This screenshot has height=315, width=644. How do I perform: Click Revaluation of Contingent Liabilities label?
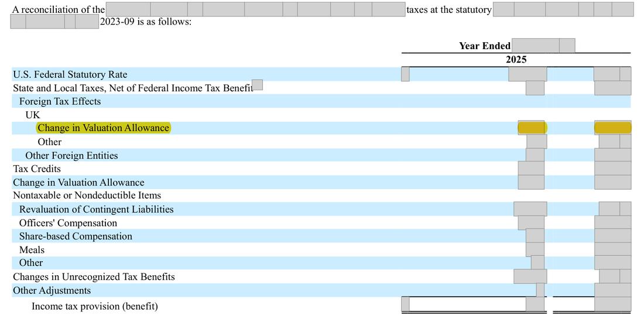(x=97, y=210)
